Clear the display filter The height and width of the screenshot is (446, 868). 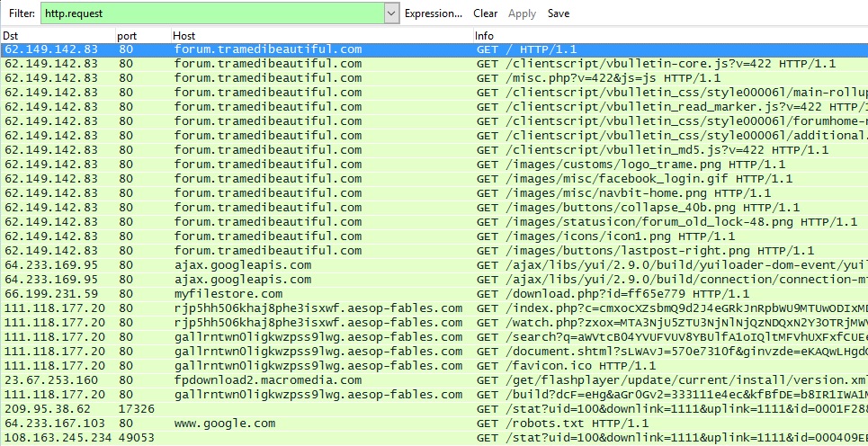click(x=485, y=13)
